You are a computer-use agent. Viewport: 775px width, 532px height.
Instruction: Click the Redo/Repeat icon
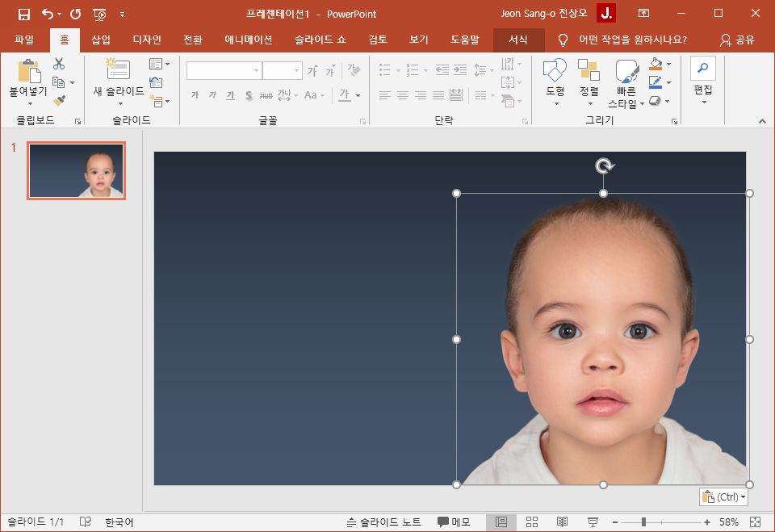[x=75, y=14]
